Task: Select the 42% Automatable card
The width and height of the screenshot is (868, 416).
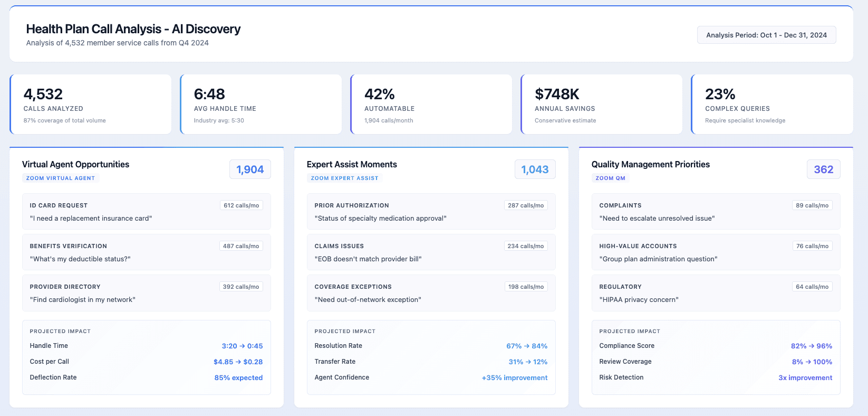Action: tap(431, 104)
